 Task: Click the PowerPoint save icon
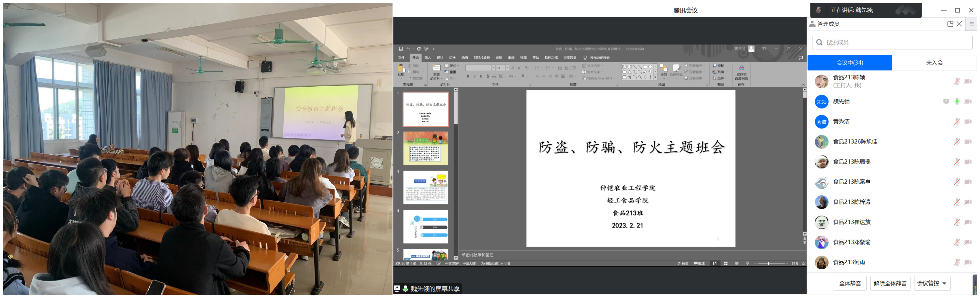point(401,49)
